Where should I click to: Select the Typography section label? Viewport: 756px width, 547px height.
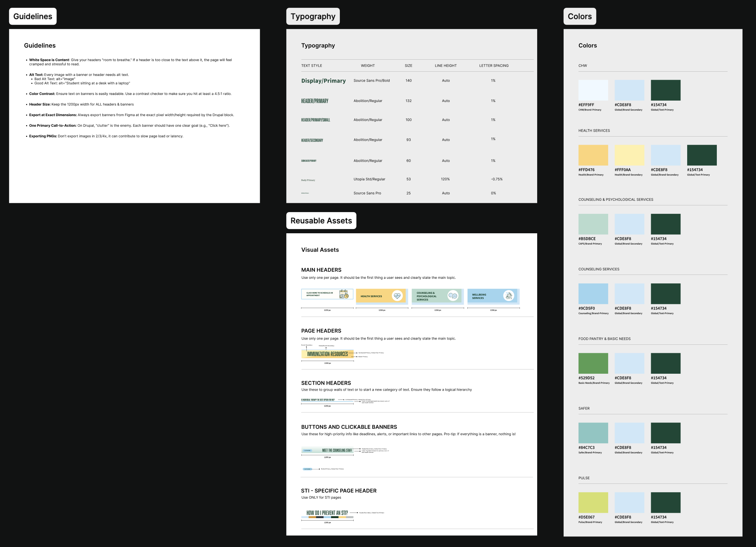[313, 16]
